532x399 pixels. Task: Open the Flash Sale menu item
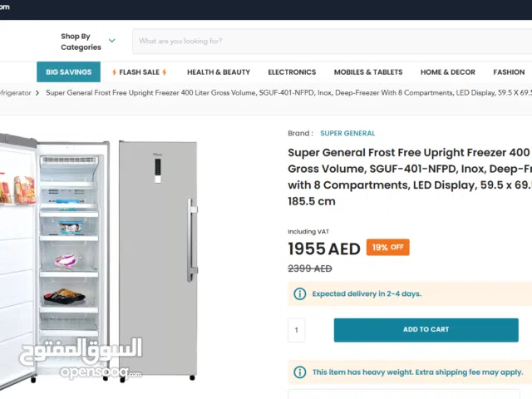point(140,72)
